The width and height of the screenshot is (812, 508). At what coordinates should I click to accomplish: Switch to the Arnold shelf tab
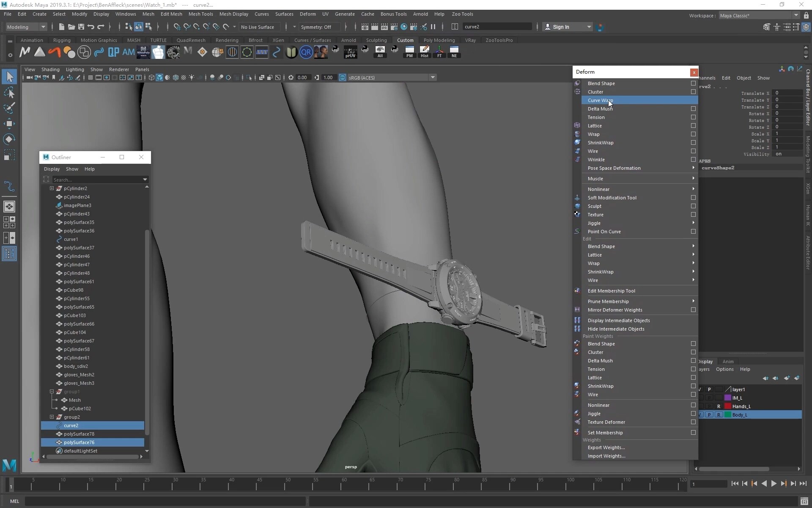click(348, 40)
